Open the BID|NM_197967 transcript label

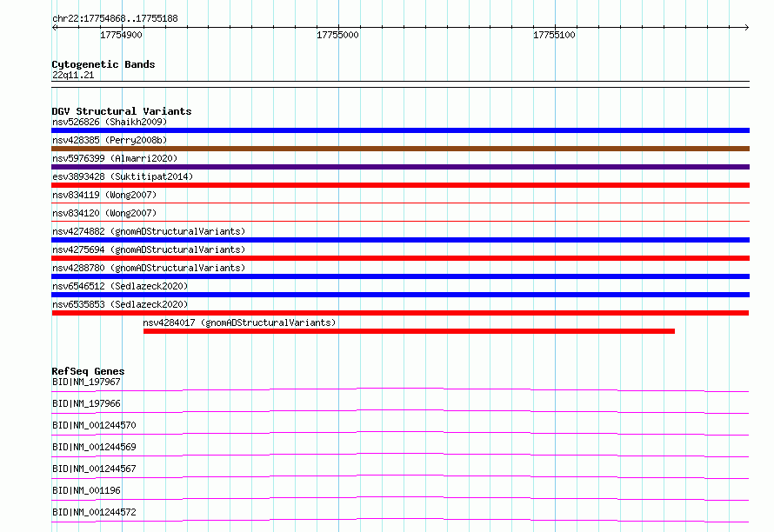pyautogui.click(x=86, y=382)
